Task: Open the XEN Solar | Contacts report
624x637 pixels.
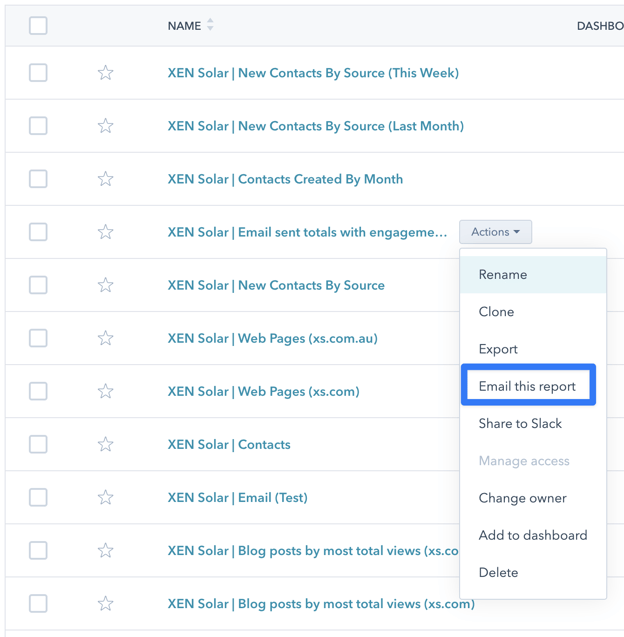Action: pyautogui.click(x=229, y=445)
